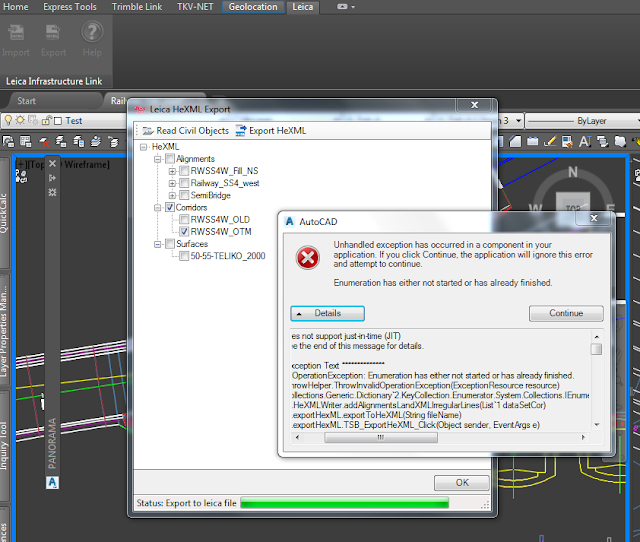Toggle the layer lock padlock icon

[47, 120]
